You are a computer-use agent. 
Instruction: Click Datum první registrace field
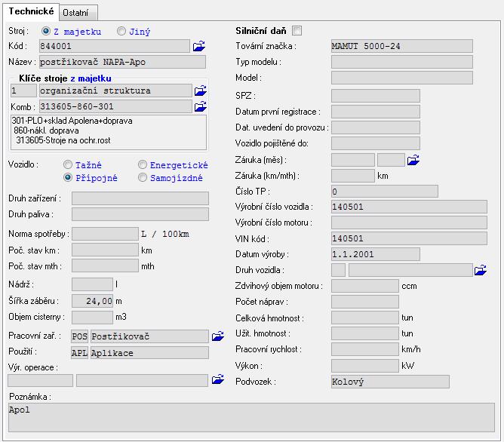pos(376,112)
